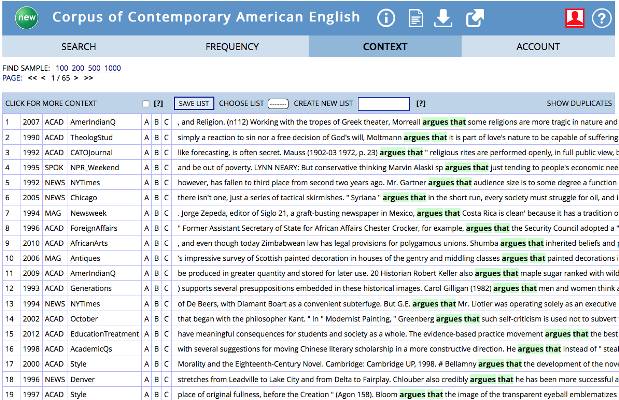Click B for row 15 EducationTreatment

click(x=157, y=334)
